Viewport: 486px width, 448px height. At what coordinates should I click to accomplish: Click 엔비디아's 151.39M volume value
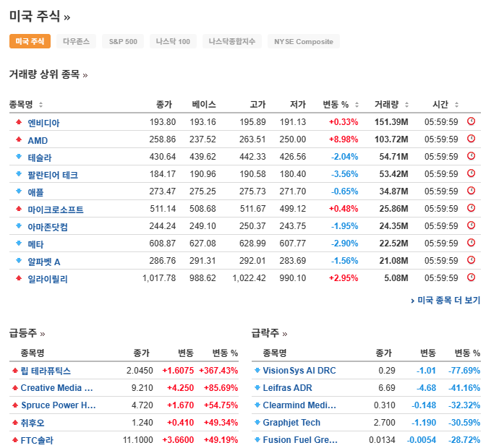point(391,122)
